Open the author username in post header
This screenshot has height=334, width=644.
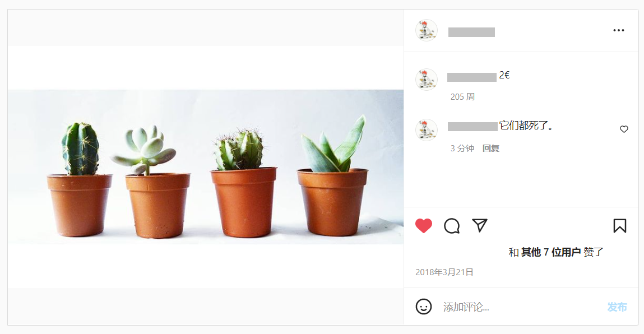pyautogui.click(x=471, y=32)
